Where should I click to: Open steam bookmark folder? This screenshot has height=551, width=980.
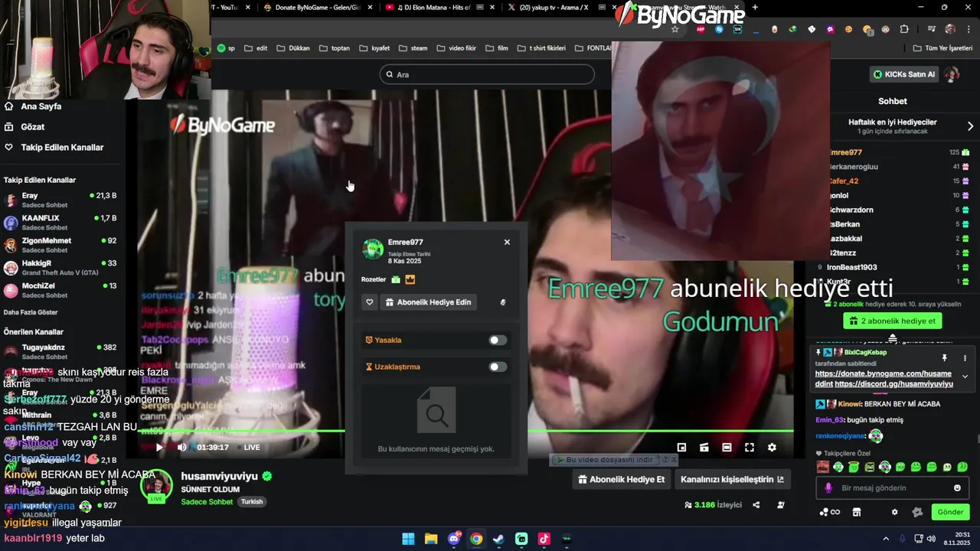click(413, 48)
